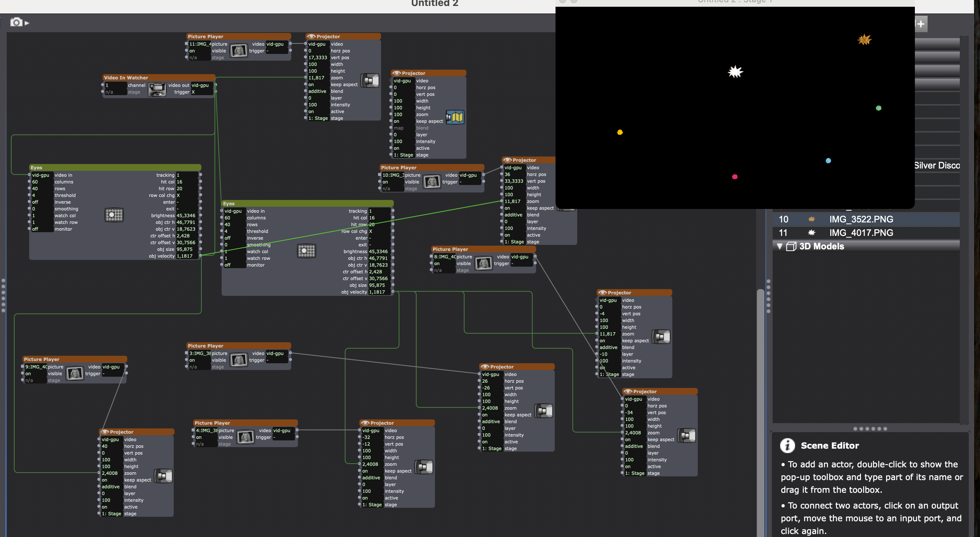Click the zoom value 11,817 in the topmost Projector
The height and width of the screenshot is (537, 980).
pos(318,78)
